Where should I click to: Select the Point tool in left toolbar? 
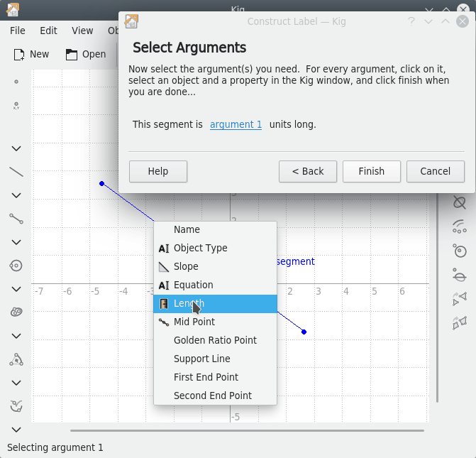click(x=16, y=82)
